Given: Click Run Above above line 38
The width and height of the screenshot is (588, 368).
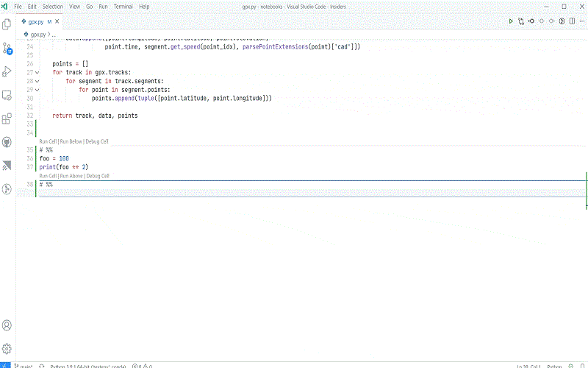Looking at the screenshot, I should coord(71,176).
